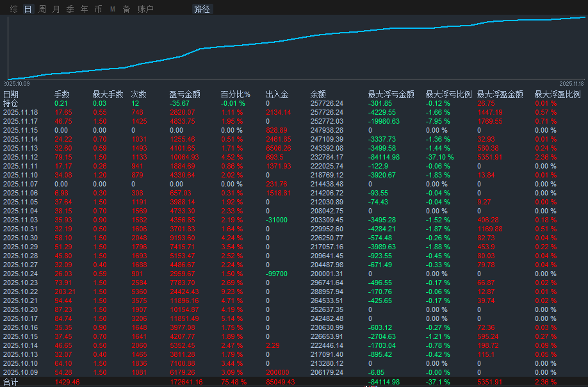Click the 次数 column header
Viewport: 588px width, 387px height.
[x=138, y=94]
